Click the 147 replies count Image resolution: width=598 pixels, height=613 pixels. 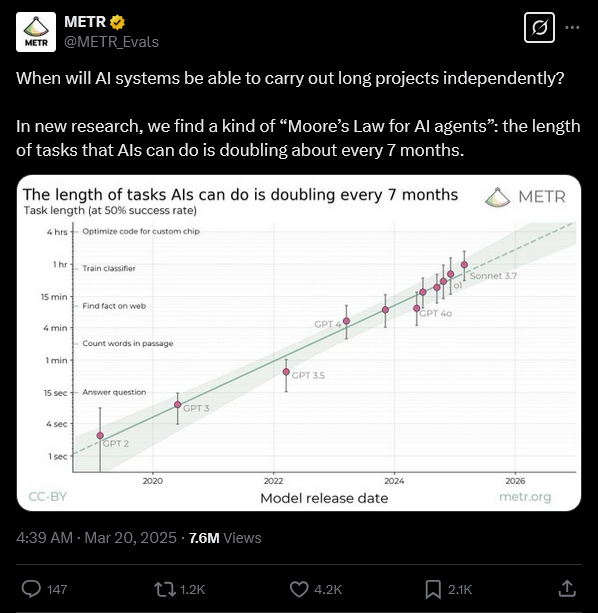click(x=57, y=589)
